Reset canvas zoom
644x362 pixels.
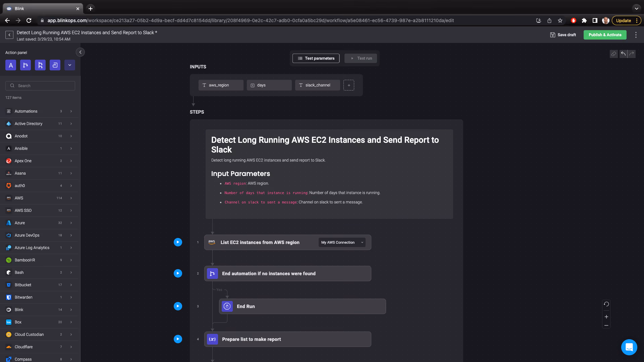click(x=606, y=304)
